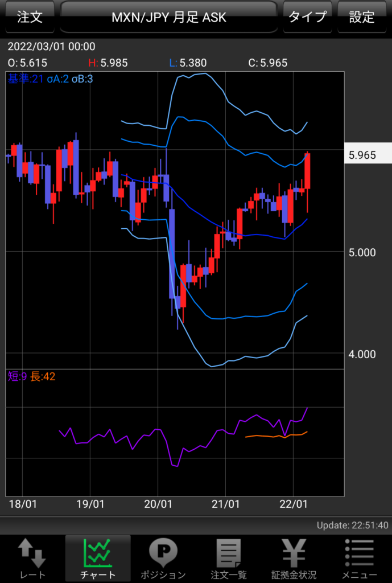392x583 pixels.
Task: Open the 設定 settings button
Action: point(361,17)
